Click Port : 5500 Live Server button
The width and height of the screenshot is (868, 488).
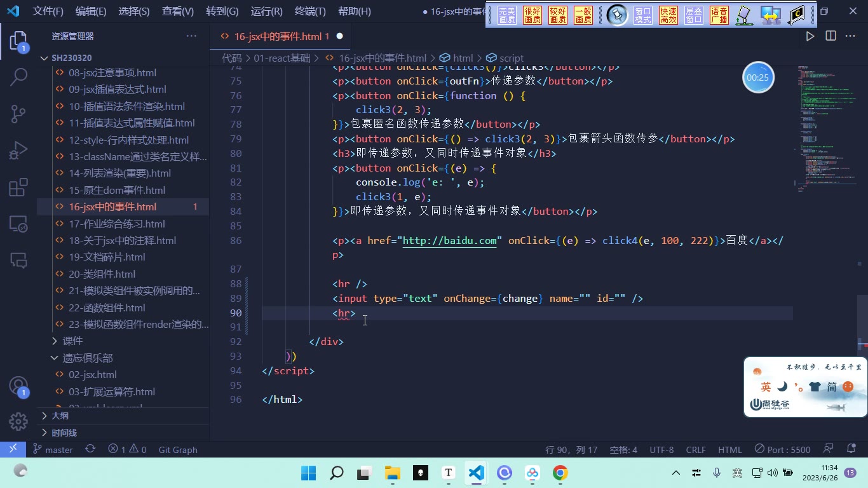click(782, 449)
